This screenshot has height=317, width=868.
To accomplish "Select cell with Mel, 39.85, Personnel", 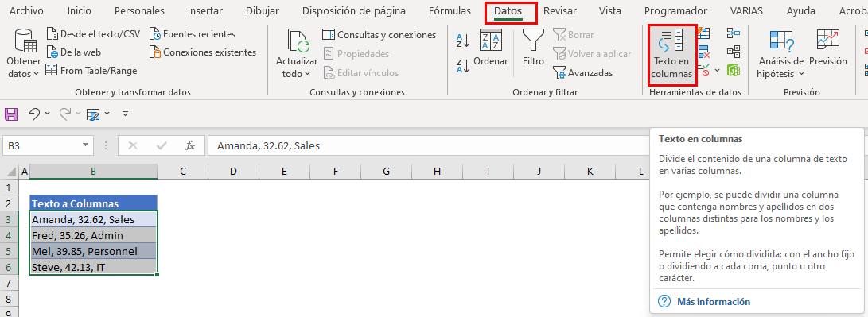I will [x=94, y=251].
